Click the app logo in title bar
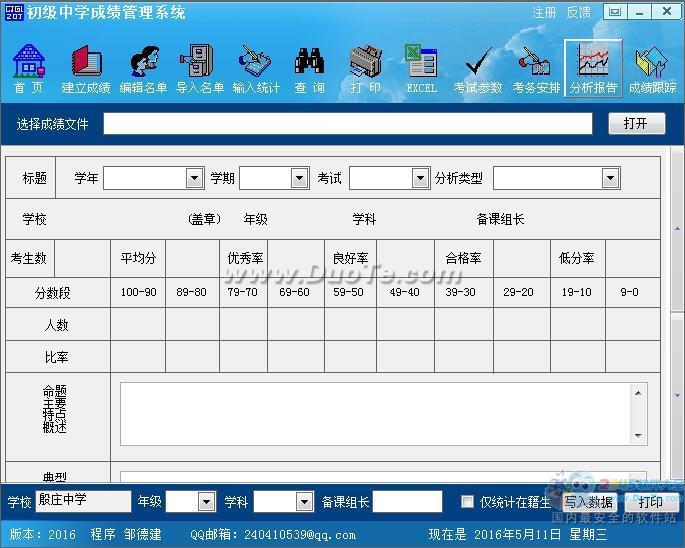The image size is (685, 548). 14,12
